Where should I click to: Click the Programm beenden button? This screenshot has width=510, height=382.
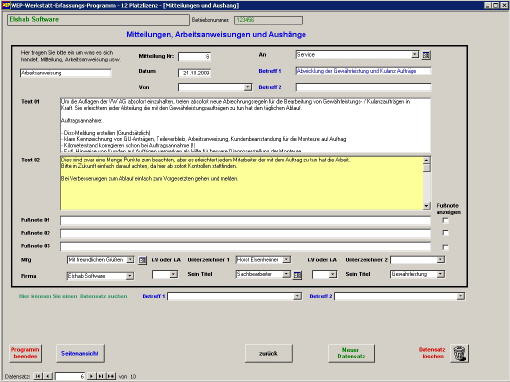click(x=25, y=353)
